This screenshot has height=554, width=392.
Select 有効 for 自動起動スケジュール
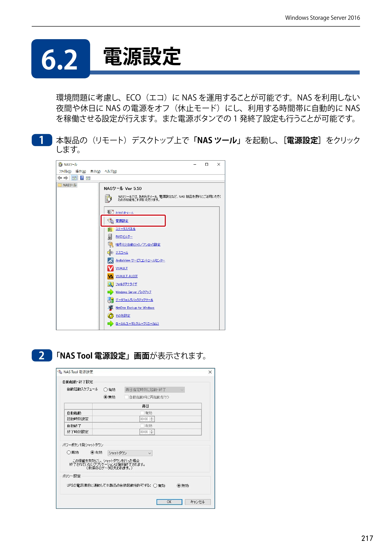pos(105,390)
